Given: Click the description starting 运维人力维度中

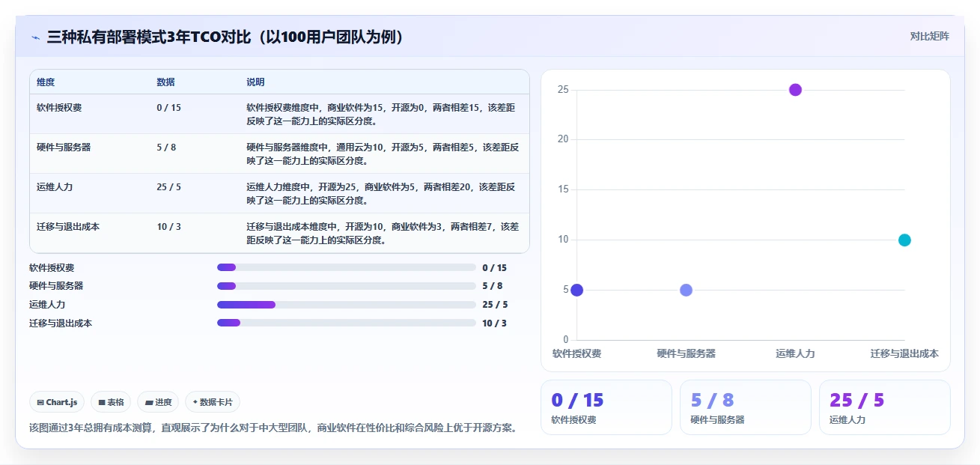Looking at the screenshot, I should pyautogui.click(x=381, y=193).
